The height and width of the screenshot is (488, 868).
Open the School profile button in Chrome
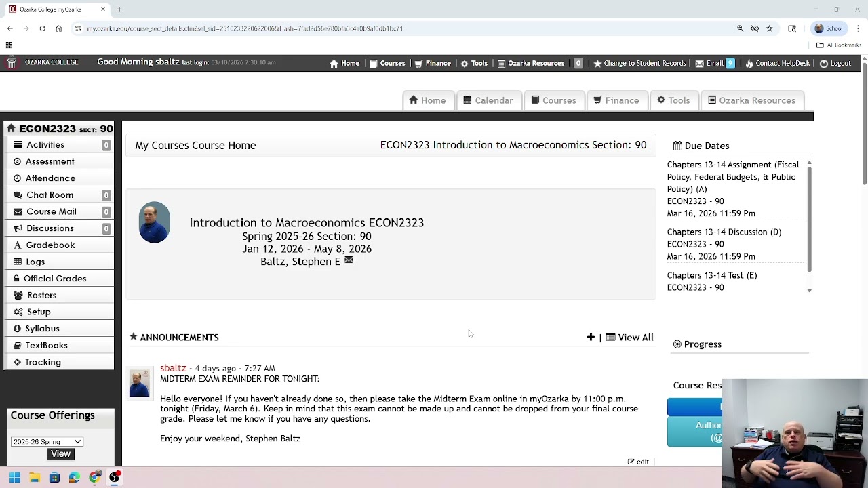coord(829,28)
